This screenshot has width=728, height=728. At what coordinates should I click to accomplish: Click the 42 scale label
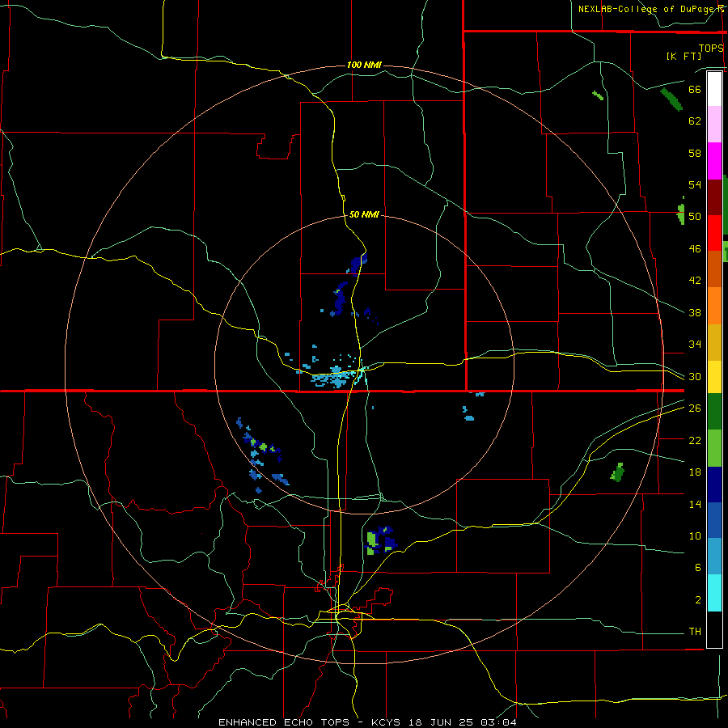click(695, 281)
